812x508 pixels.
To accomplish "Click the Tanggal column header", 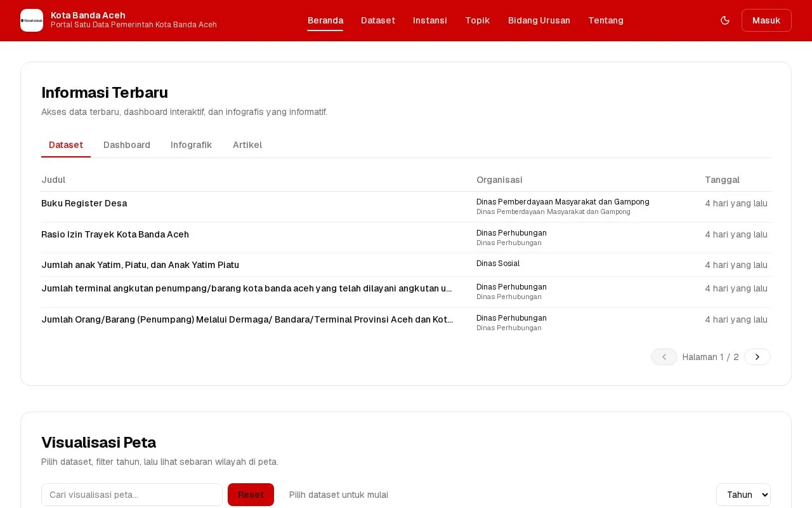I will 722,180.
